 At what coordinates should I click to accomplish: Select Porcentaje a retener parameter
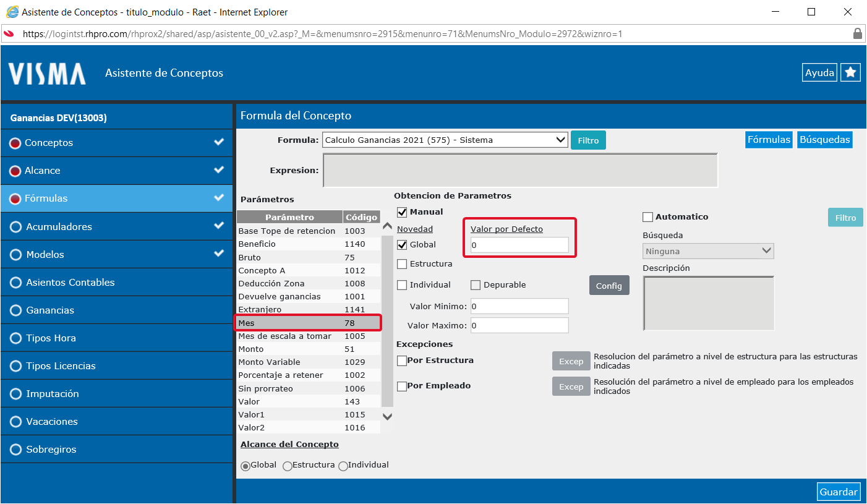[308, 375]
